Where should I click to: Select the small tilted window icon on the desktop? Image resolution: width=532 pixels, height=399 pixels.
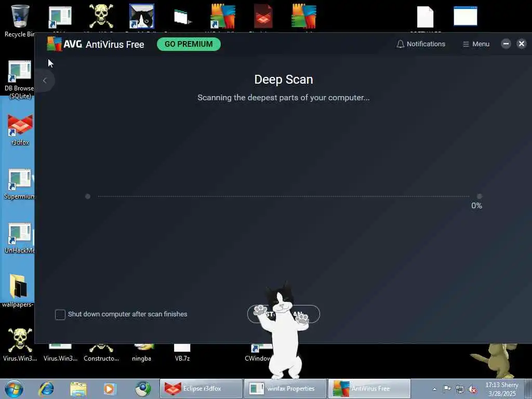[182, 17]
